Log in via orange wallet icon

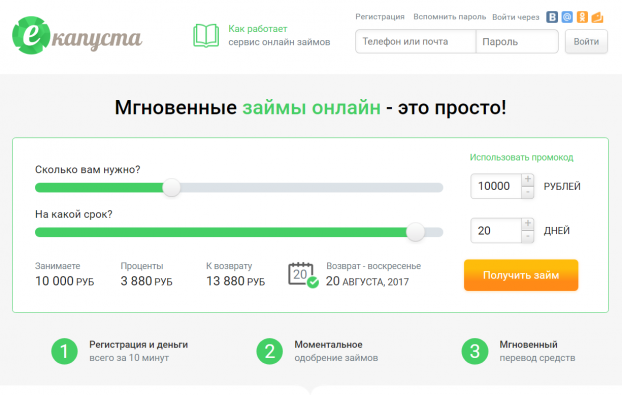597,17
